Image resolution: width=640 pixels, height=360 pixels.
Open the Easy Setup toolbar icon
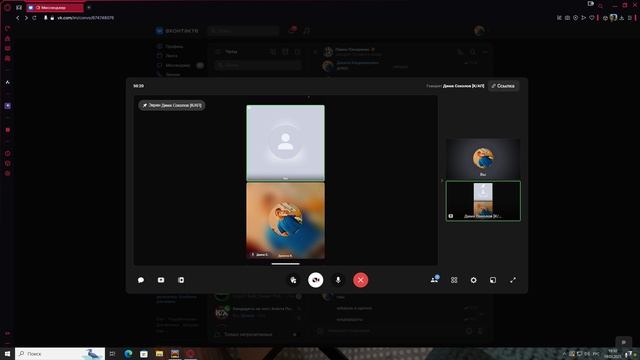pyautogui.click(x=630, y=18)
